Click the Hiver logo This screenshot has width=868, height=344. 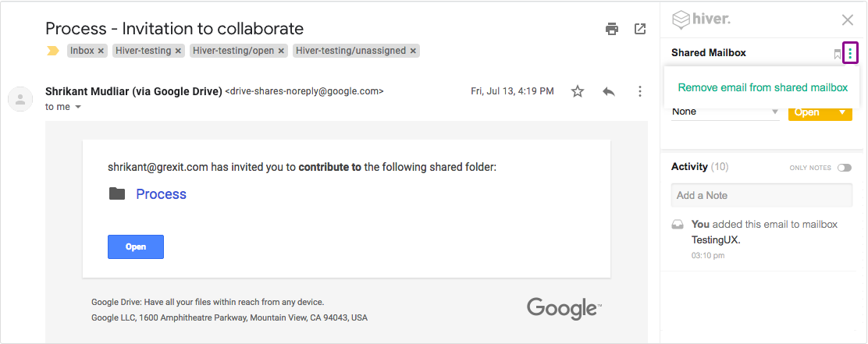click(702, 20)
